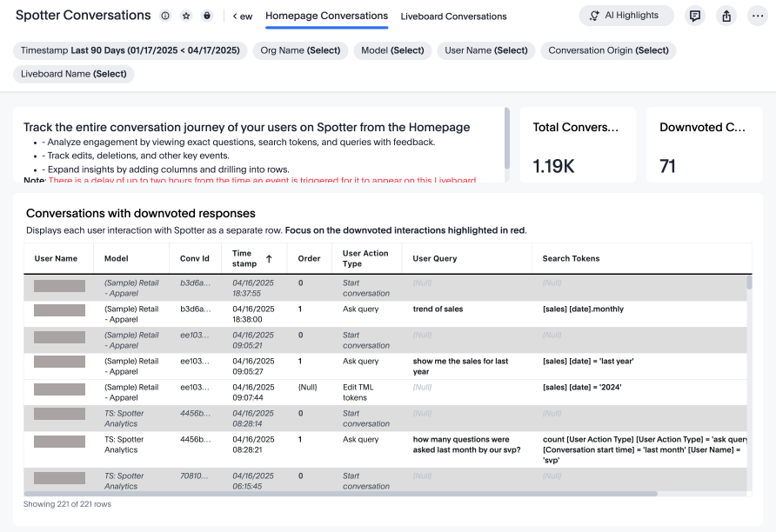Open the Liveboard Name filter chip
The image size is (776, 532).
pyautogui.click(x=74, y=74)
